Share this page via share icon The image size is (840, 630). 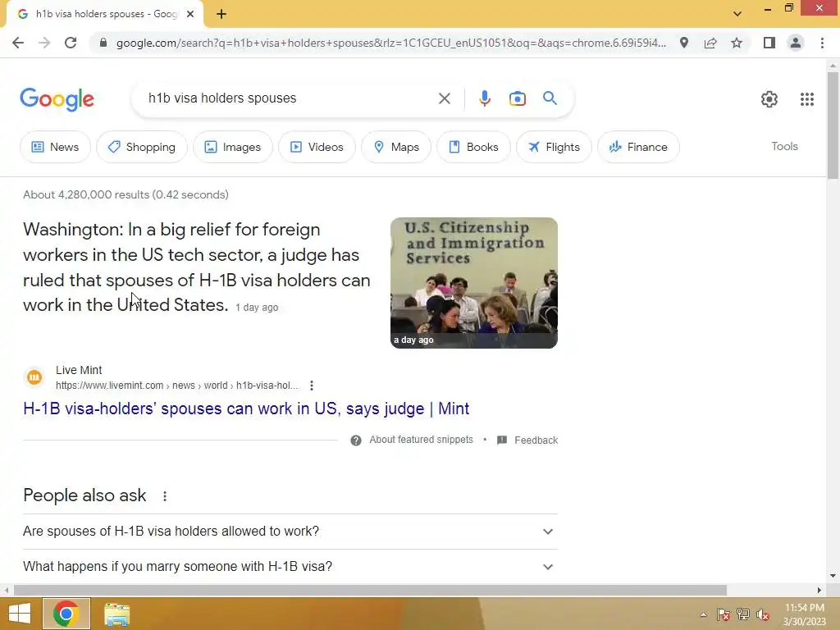point(710,43)
